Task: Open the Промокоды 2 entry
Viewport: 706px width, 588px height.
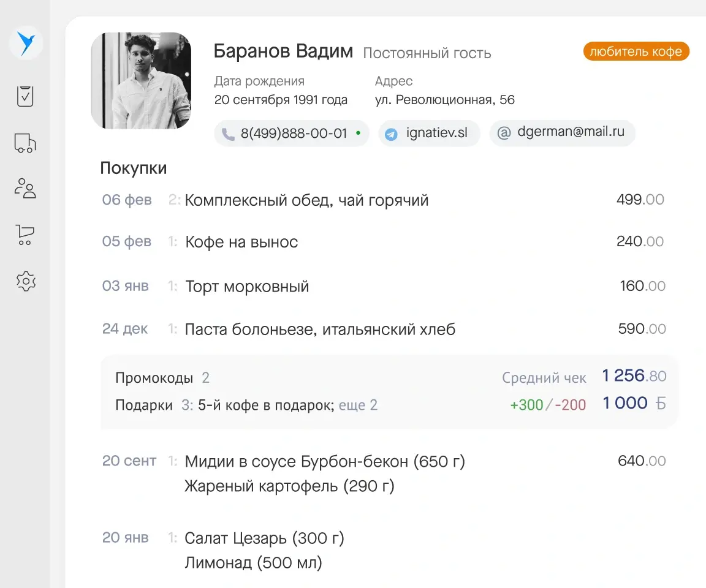Action: [x=162, y=378]
